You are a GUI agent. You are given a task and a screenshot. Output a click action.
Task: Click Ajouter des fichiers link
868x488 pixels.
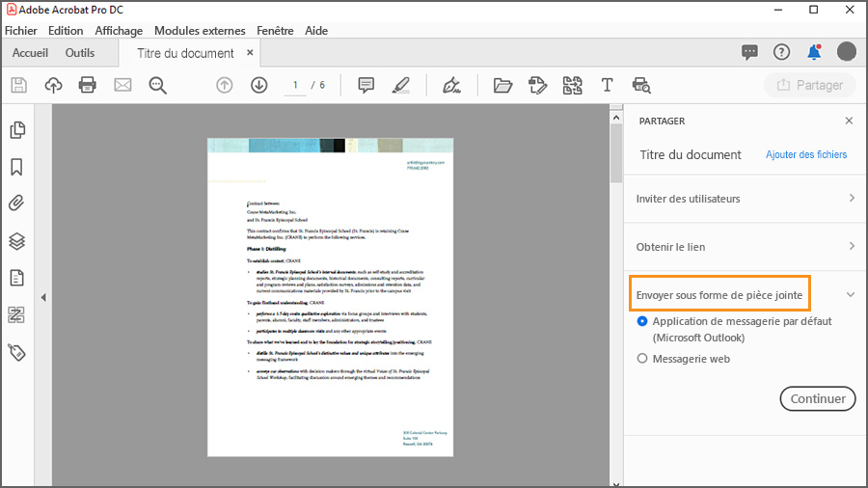(806, 155)
